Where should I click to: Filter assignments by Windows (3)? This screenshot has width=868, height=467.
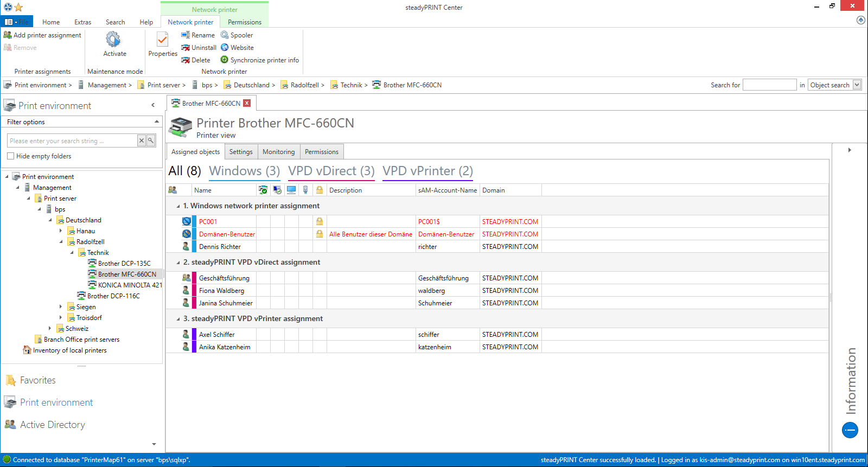click(x=244, y=171)
